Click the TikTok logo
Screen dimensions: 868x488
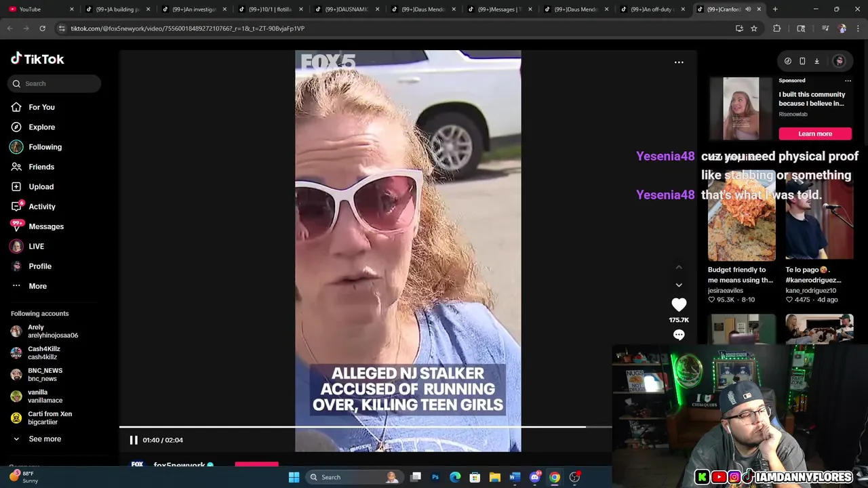click(37, 59)
